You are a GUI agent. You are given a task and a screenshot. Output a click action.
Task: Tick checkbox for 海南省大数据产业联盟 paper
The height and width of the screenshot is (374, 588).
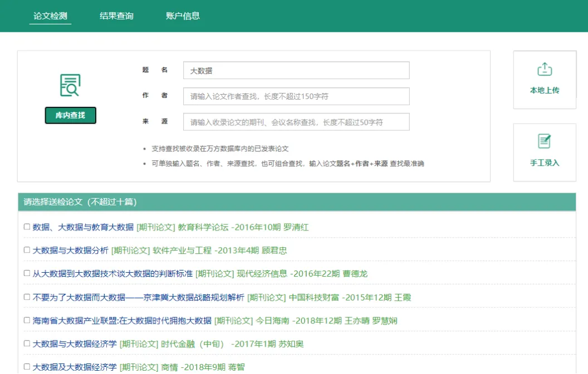[x=27, y=321]
